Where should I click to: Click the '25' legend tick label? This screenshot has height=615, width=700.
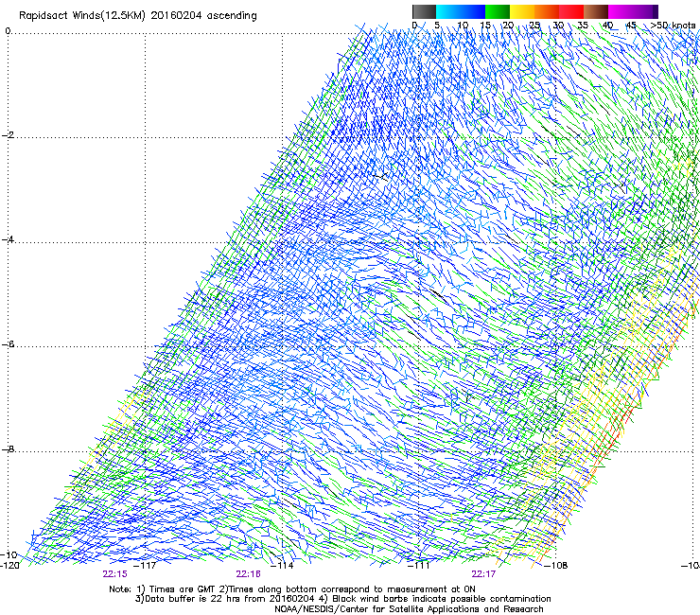coord(534,26)
